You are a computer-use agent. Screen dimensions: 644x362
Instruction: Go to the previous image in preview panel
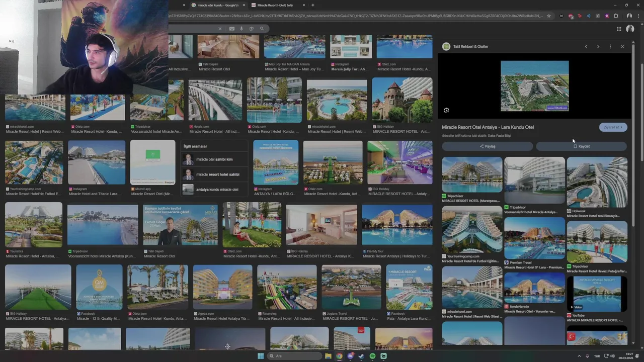586,46
